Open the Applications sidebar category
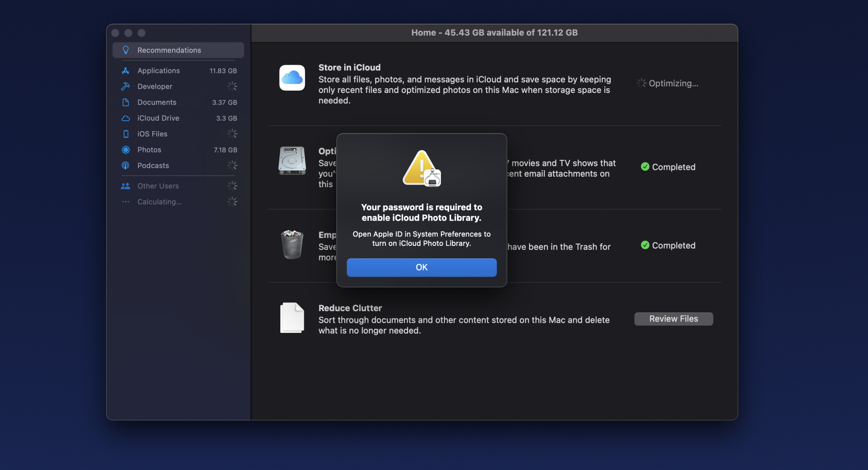 (x=158, y=71)
